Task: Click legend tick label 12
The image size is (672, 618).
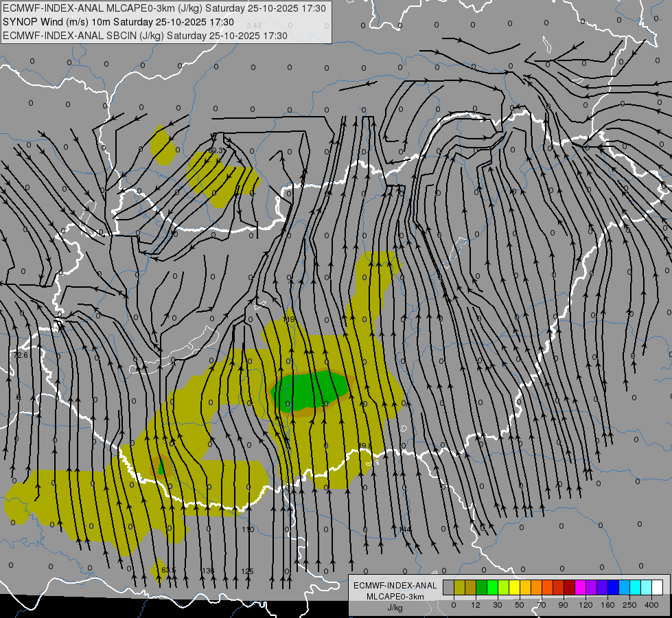Action: tap(476, 605)
